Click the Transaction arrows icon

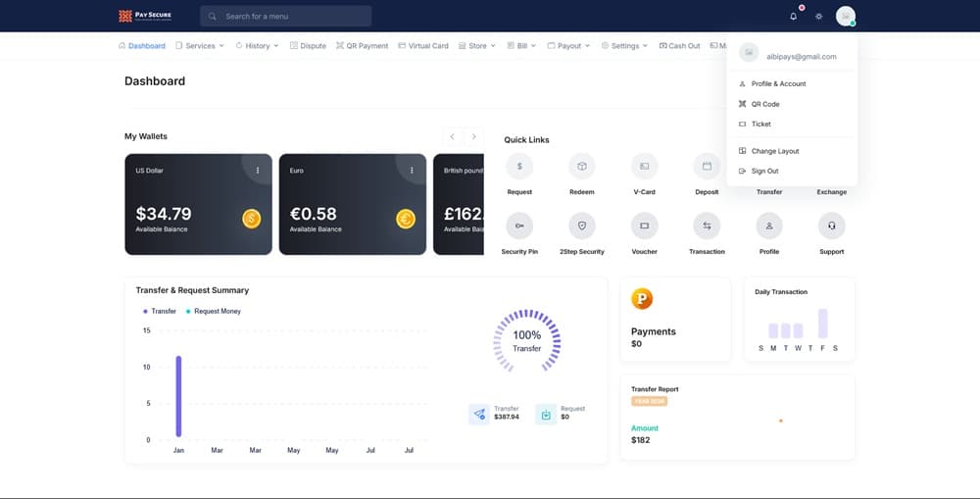click(x=707, y=225)
